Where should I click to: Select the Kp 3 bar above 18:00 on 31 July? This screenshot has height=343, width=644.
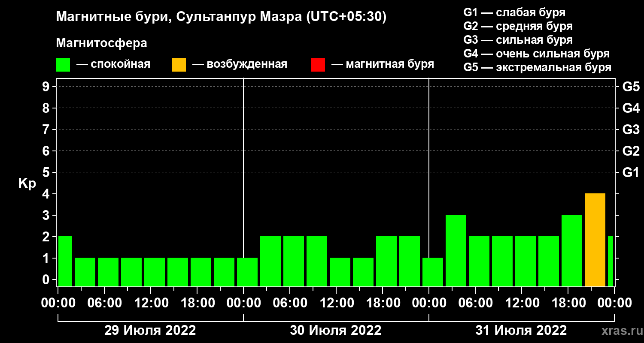572,250
